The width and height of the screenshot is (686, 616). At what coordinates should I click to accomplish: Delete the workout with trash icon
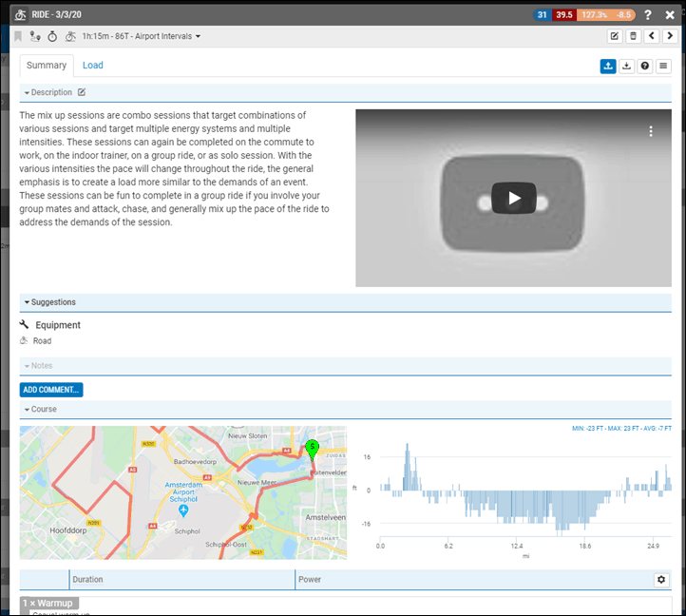633,36
